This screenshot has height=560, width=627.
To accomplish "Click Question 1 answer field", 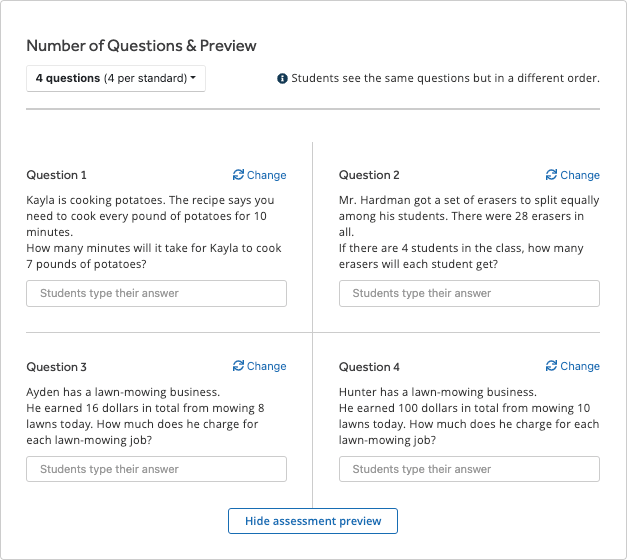I will [x=156, y=293].
